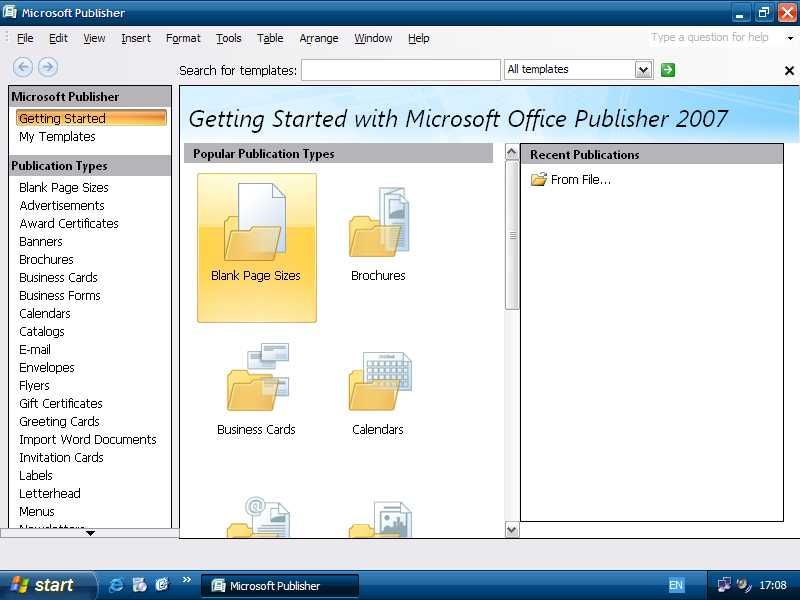
Task: Click the From File folder icon
Action: 538,179
